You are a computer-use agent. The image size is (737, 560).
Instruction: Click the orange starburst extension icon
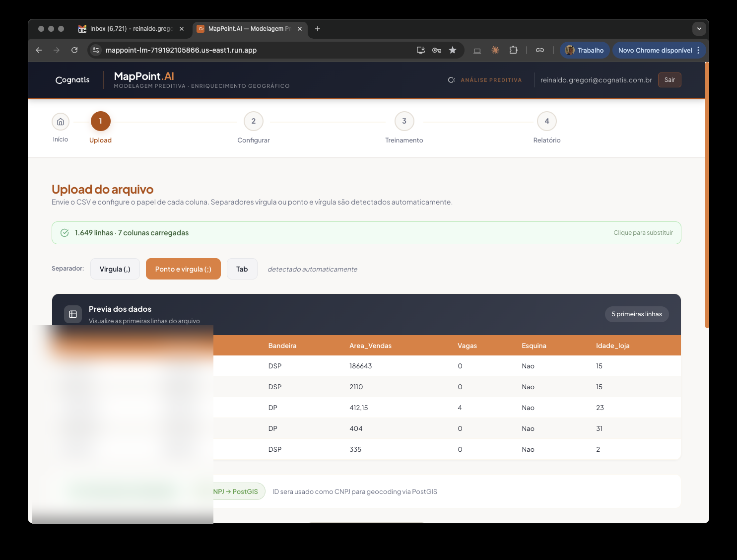[495, 50]
